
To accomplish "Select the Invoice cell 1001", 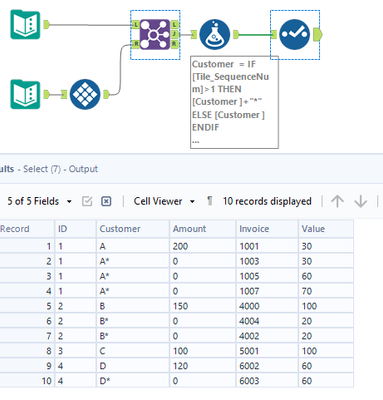I will coord(267,246).
